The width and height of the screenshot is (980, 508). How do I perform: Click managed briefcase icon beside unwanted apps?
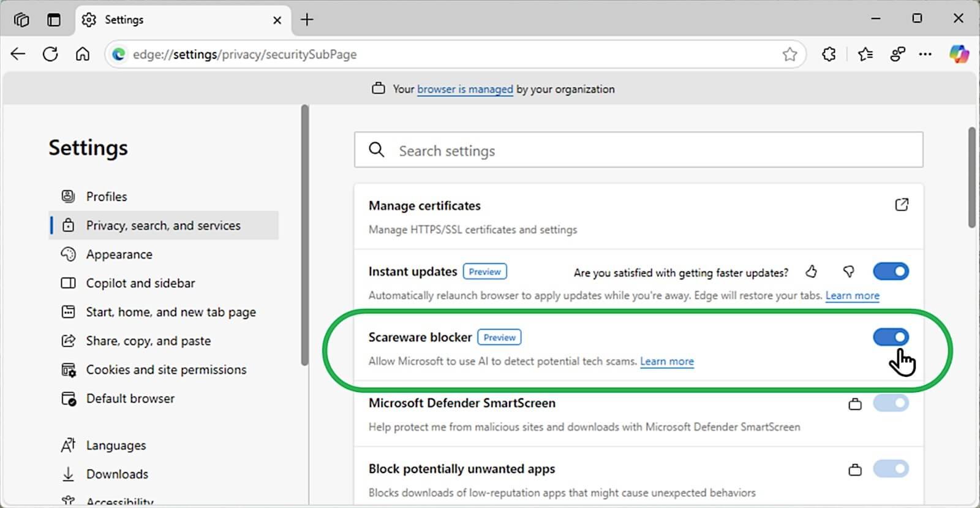point(855,470)
